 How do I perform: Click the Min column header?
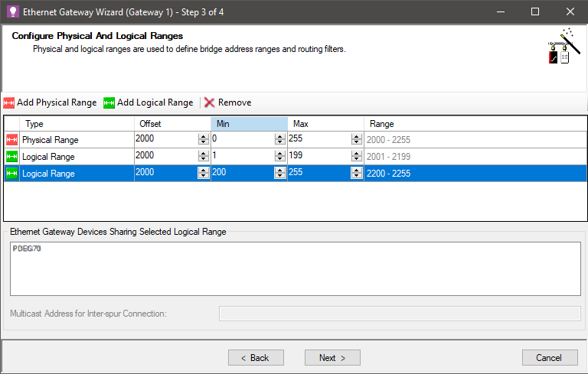tap(249, 124)
